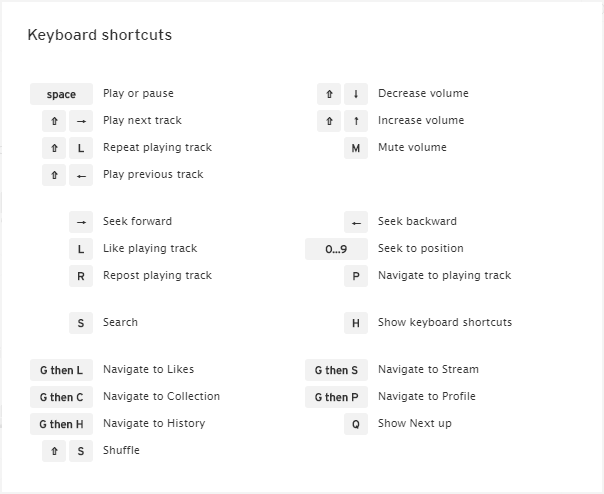Click the Shuffle label text
Image resolution: width=604 pixels, height=494 pixels.
pyautogui.click(x=121, y=450)
